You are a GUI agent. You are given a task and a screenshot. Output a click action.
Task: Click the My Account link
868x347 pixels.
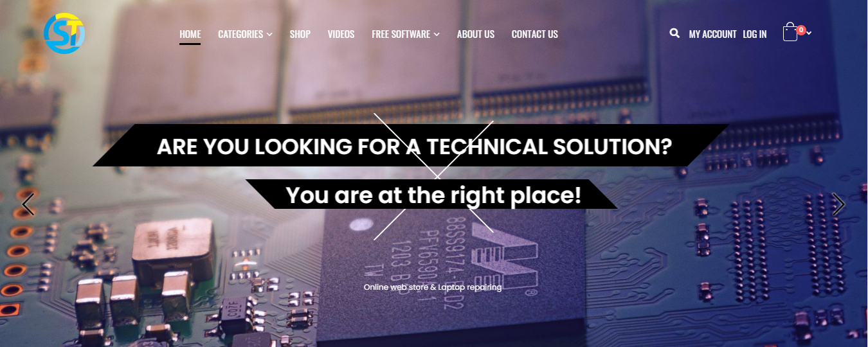[712, 34]
